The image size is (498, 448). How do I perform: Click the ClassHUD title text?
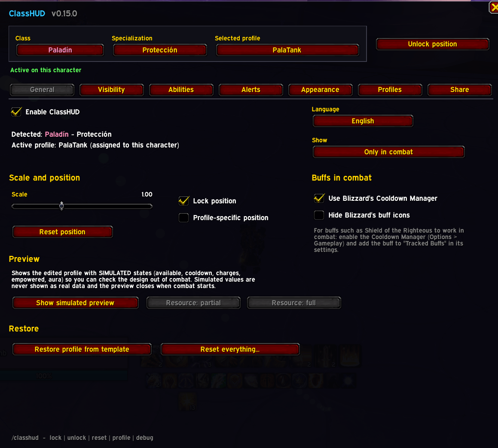[27, 13]
